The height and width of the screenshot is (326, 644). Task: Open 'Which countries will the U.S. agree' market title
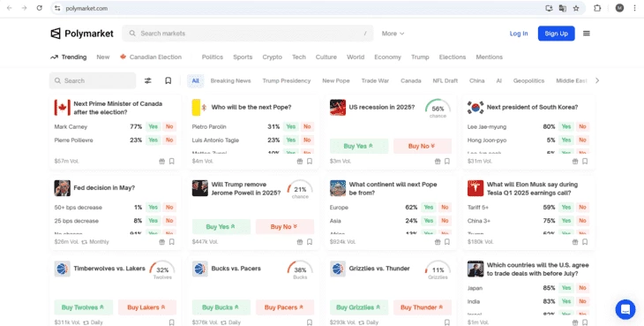[537, 269]
